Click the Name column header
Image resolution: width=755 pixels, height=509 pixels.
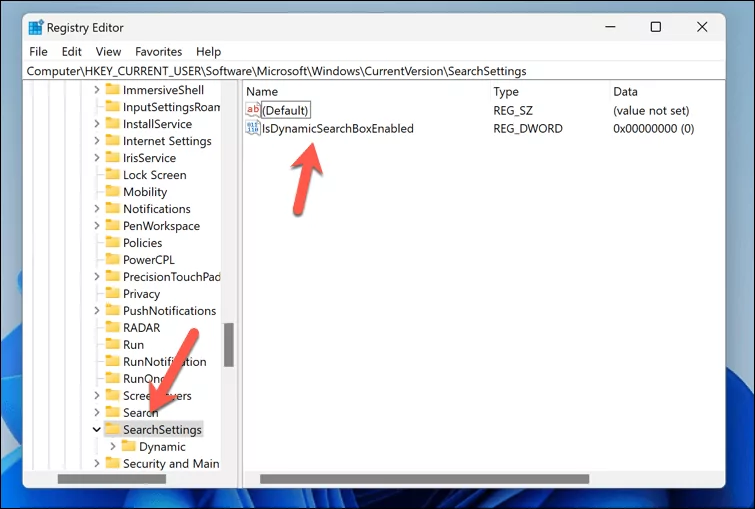click(367, 91)
